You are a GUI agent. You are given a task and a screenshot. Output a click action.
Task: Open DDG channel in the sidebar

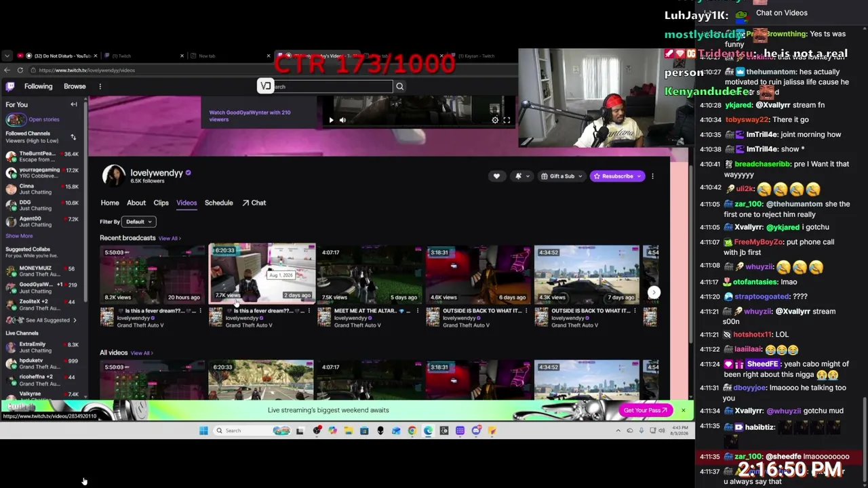43,205
